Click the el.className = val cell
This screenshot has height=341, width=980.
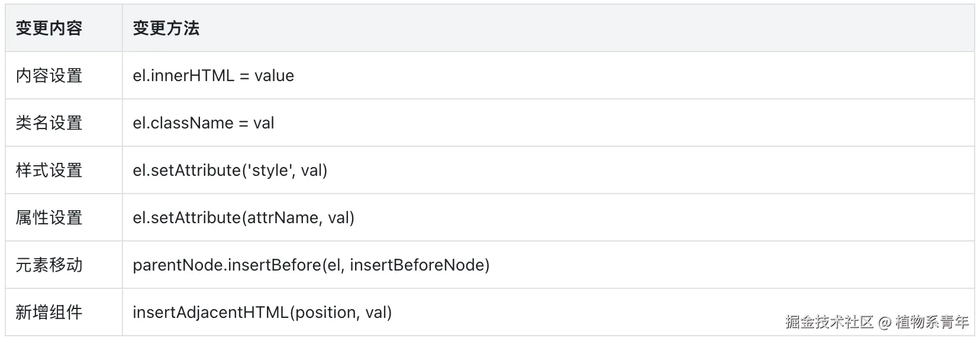tap(204, 123)
